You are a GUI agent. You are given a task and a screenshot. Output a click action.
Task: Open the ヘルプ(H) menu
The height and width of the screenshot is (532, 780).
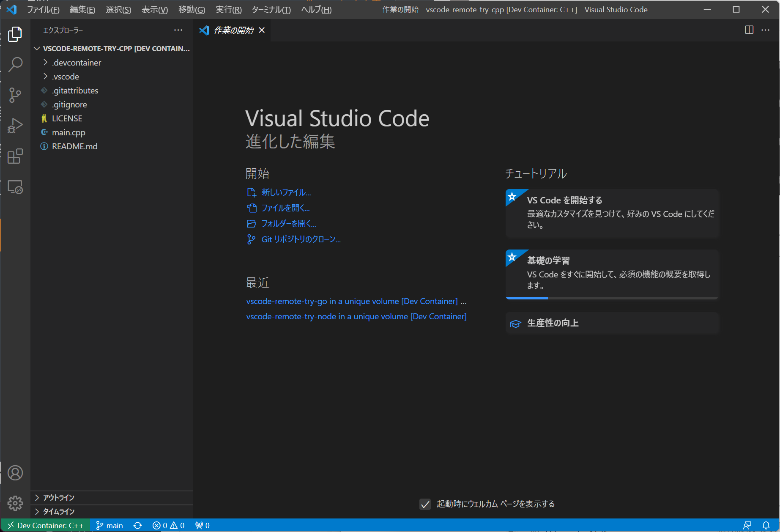point(316,9)
